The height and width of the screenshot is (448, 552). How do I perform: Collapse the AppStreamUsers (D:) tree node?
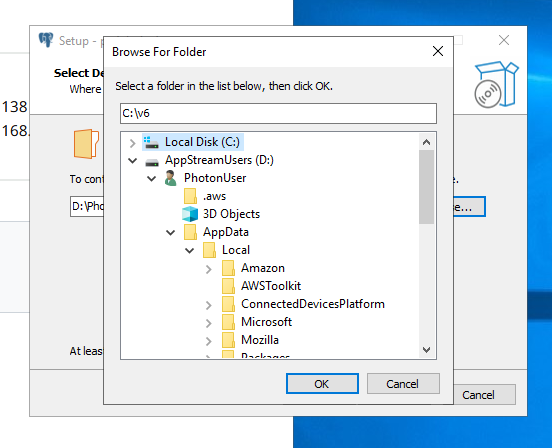132,161
